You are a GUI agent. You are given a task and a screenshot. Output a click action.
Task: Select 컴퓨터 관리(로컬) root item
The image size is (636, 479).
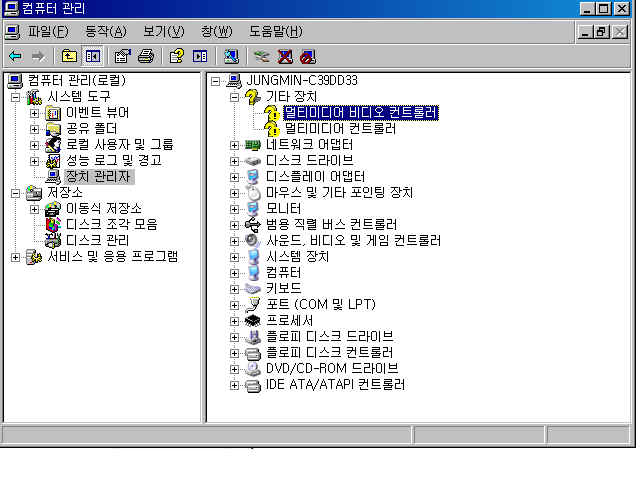pyautogui.click(x=77, y=80)
